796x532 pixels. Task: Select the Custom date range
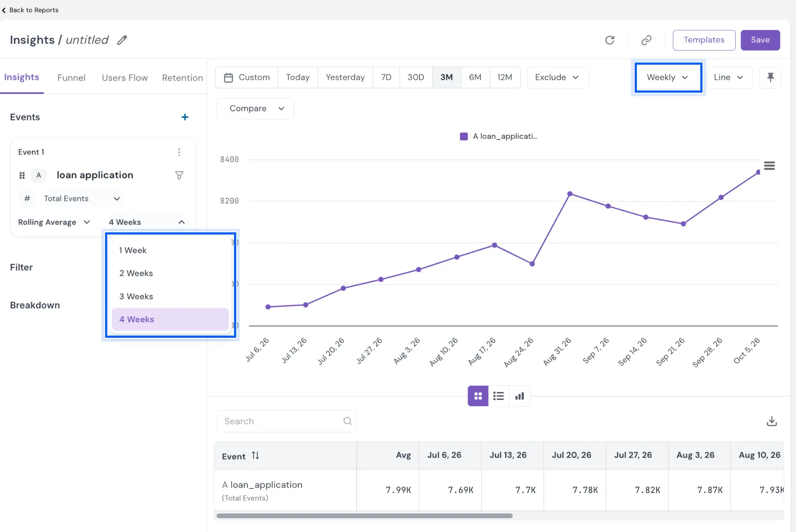pyautogui.click(x=247, y=78)
